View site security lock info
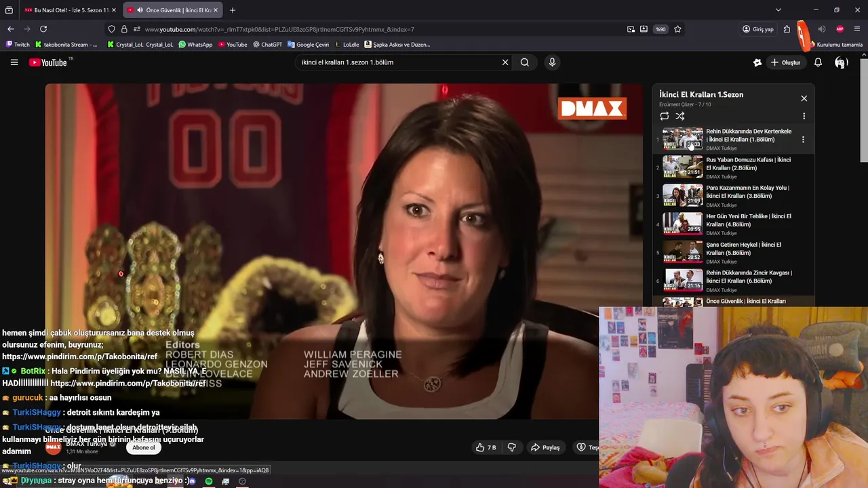 coord(124,29)
